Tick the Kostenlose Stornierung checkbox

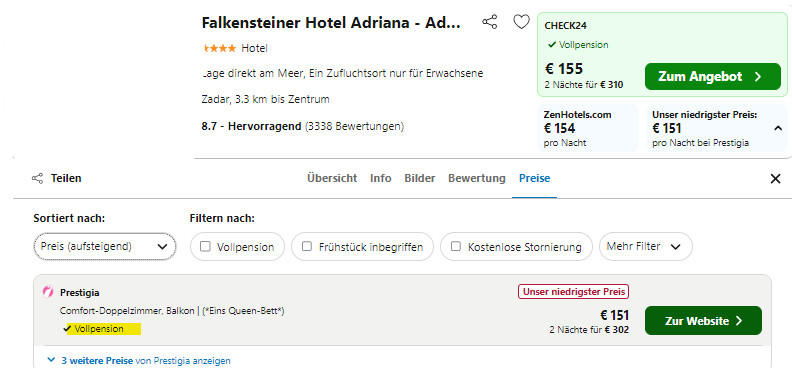pos(456,247)
